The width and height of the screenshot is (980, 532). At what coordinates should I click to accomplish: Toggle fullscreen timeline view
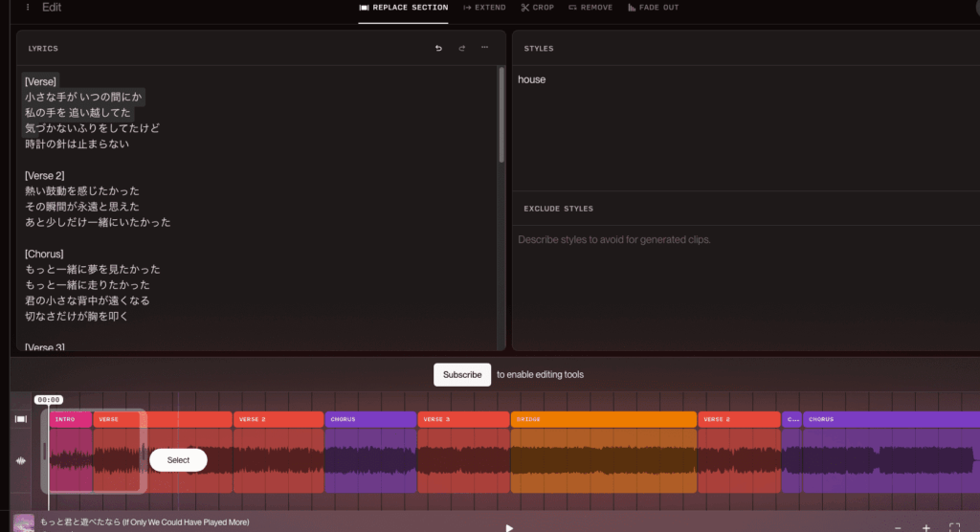pyautogui.click(x=954, y=527)
